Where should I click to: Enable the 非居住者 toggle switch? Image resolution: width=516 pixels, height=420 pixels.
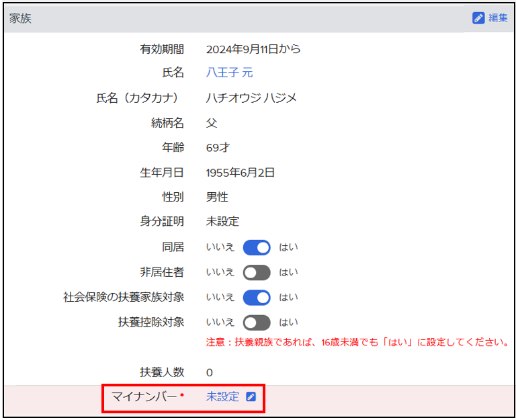257,272
